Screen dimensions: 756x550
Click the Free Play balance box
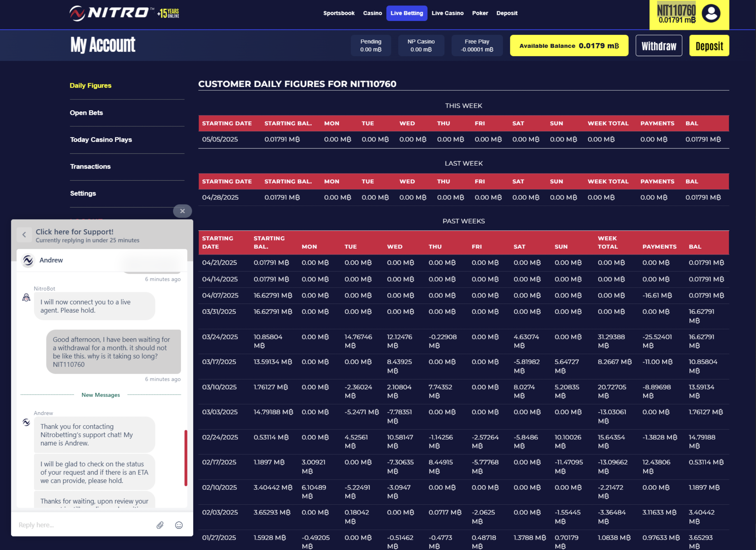click(477, 46)
